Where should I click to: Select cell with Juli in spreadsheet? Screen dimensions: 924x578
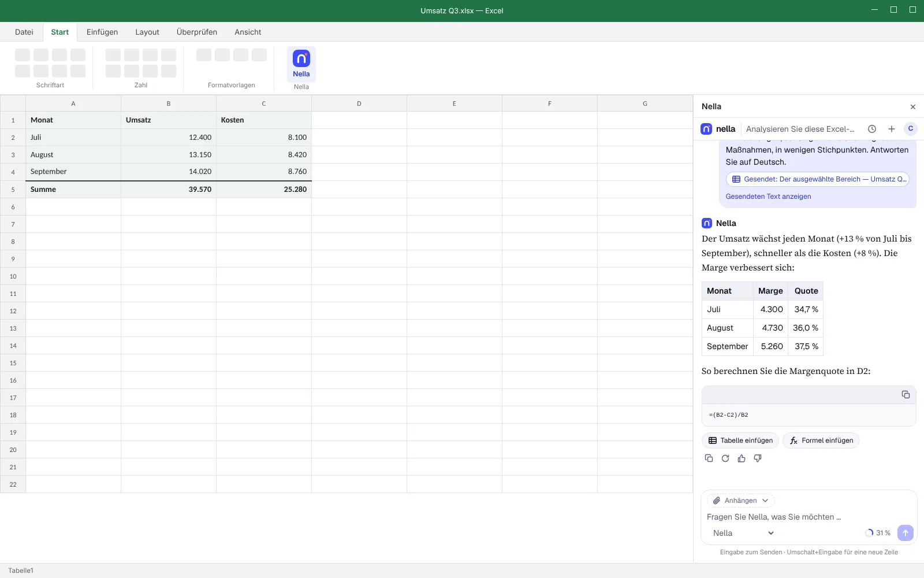73,138
